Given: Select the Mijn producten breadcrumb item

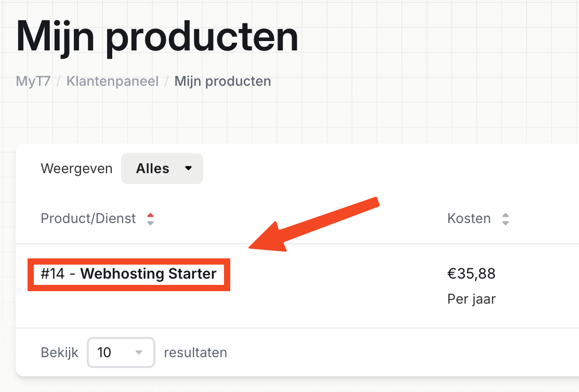Looking at the screenshot, I should [222, 82].
